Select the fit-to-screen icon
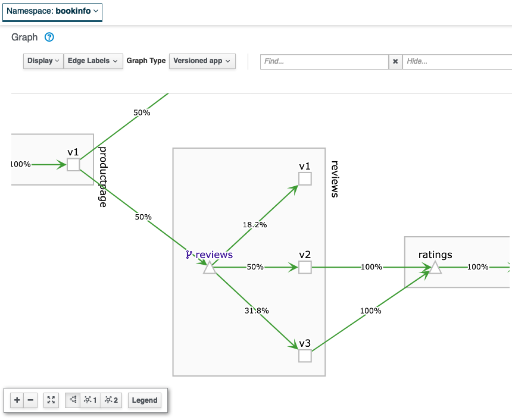This screenshot has height=420, width=512. pyautogui.click(x=51, y=400)
